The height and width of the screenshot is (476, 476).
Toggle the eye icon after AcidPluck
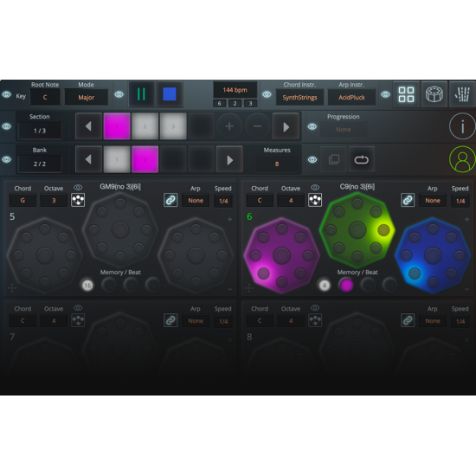tap(385, 94)
